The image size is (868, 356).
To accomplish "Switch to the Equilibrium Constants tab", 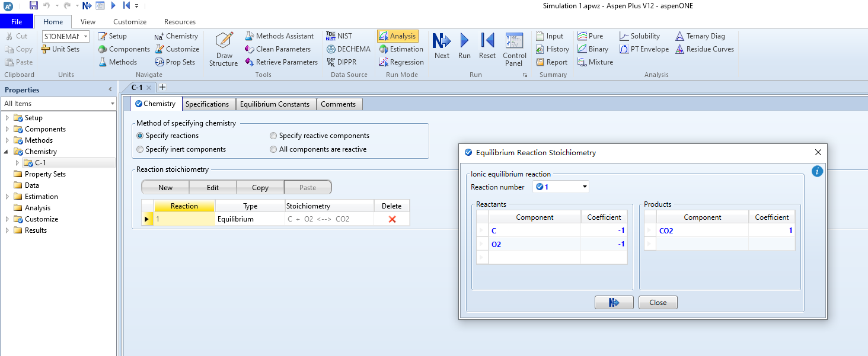I will [275, 104].
